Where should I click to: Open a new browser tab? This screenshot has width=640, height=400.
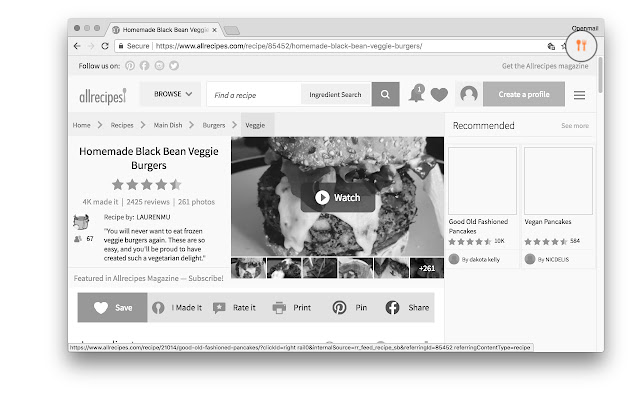(231, 30)
